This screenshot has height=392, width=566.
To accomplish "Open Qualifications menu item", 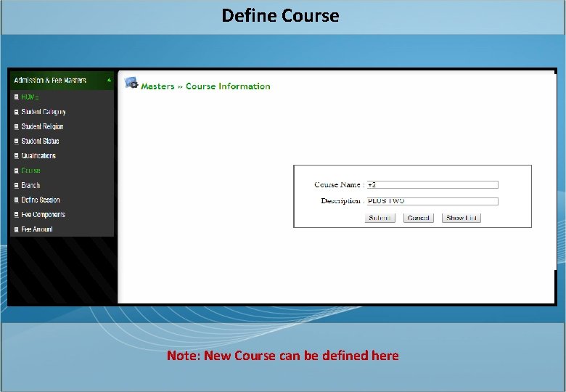I will tap(38, 156).
